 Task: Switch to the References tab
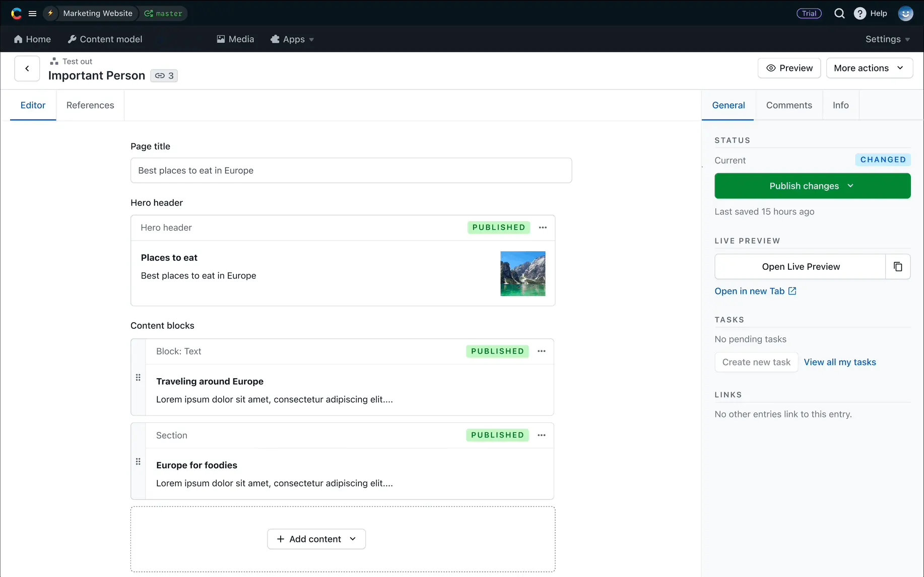click(x=90, y=105)
